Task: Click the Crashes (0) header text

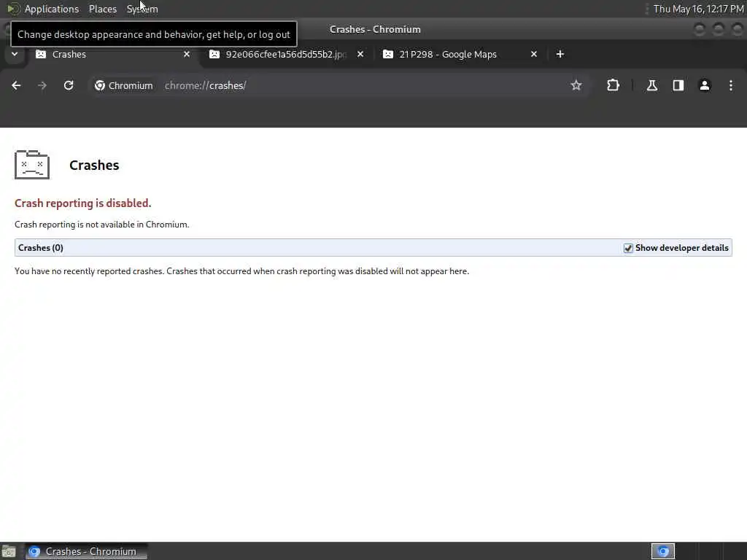Action: pos(41,248)
